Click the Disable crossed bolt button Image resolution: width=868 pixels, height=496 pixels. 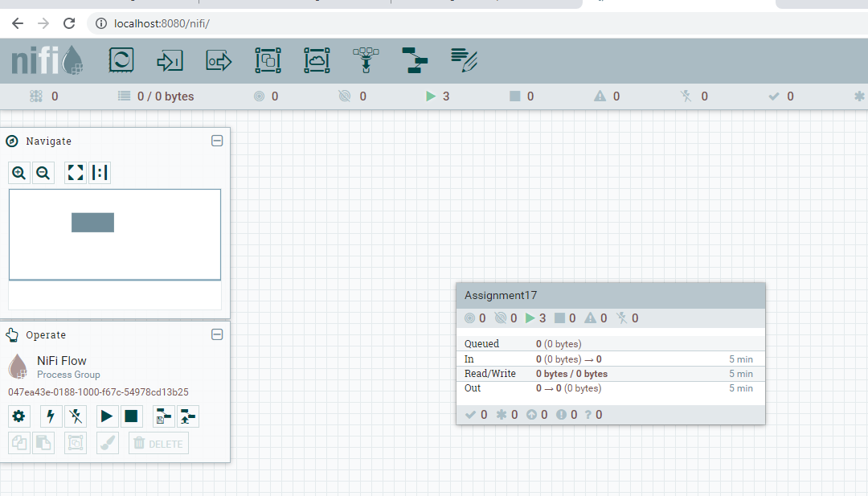76,416
